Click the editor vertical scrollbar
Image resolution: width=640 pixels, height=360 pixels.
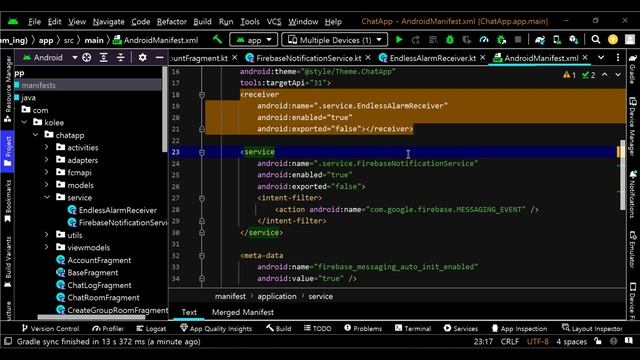(x=622, y=175)
